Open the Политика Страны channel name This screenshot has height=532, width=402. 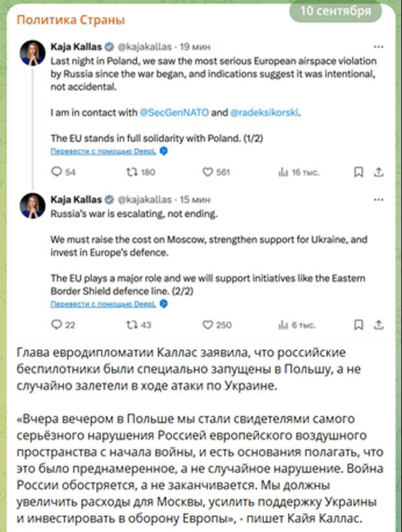71,20
